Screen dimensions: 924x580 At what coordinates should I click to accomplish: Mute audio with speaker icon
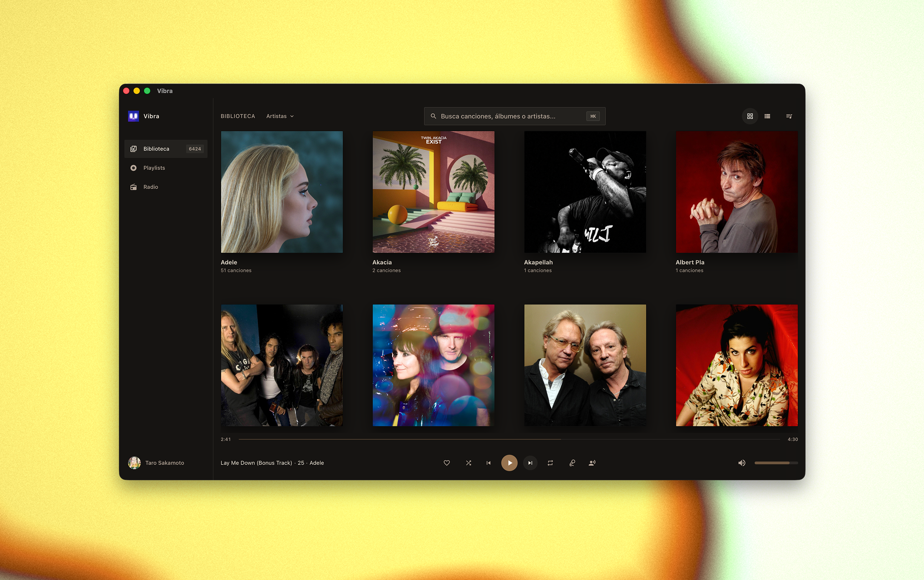click(x=742, y=463)
